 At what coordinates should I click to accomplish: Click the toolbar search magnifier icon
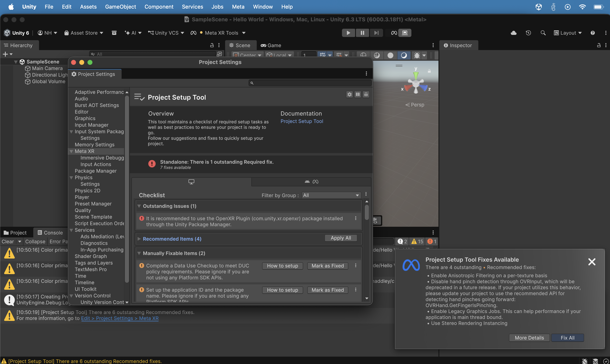[x=543, y=33]
